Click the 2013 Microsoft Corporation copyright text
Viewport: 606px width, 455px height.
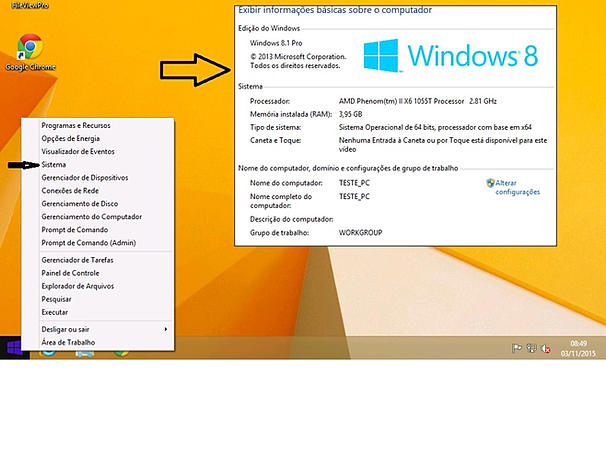click(298, 61)
